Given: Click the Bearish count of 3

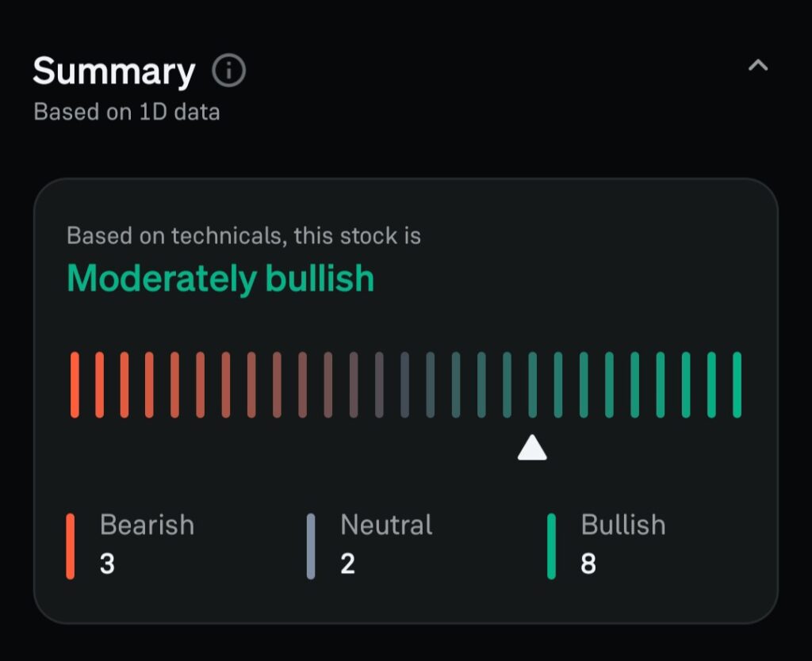Looking at the screenshot, I should click(107, 564).
